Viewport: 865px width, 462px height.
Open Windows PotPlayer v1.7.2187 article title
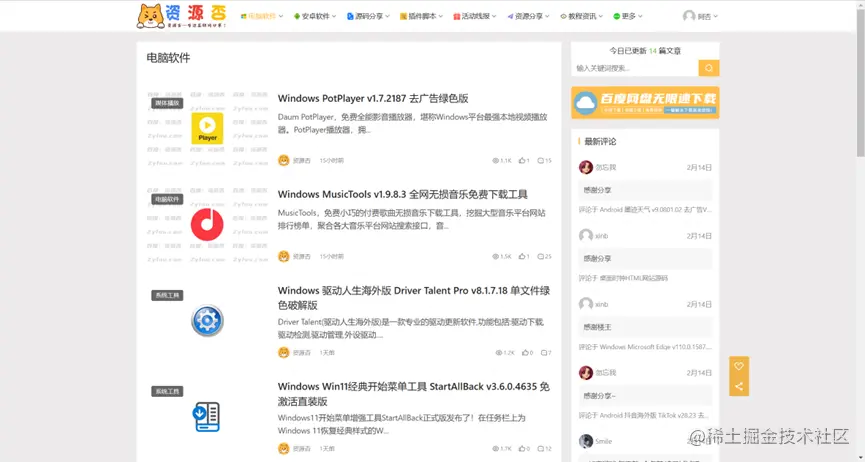[373, 98]
